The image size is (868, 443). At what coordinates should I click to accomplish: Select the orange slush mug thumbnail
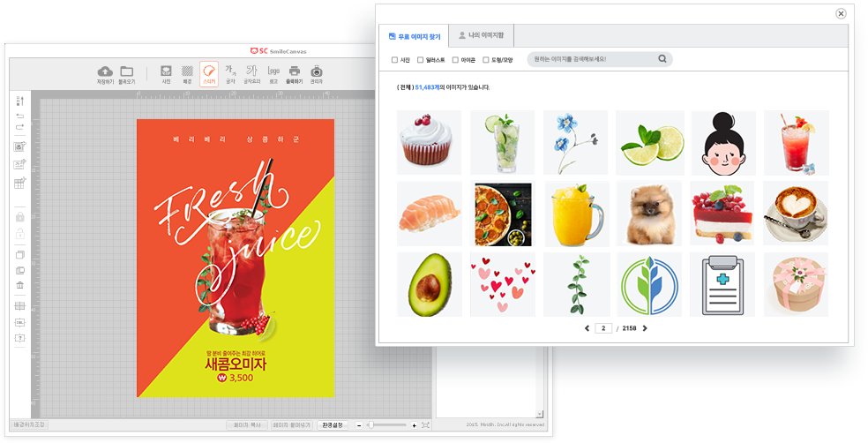(x=576, y=214)
